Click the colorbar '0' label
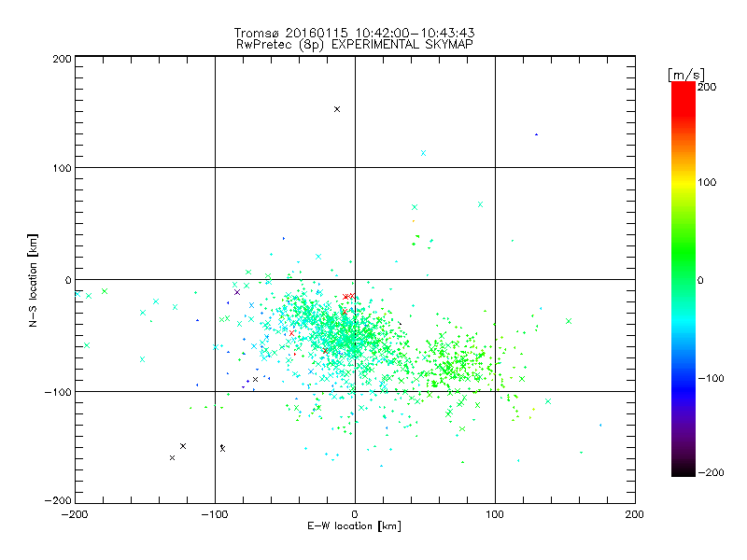Viewport: 747px width, 560px height. (x=700, y=280)
